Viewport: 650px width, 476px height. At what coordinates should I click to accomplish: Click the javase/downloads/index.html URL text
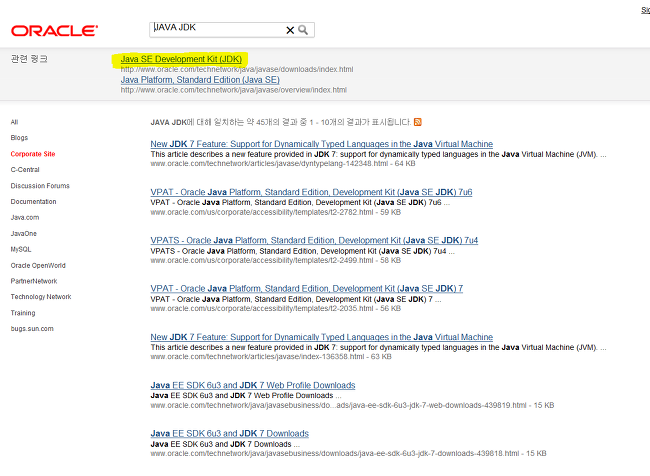pos(237,69)
